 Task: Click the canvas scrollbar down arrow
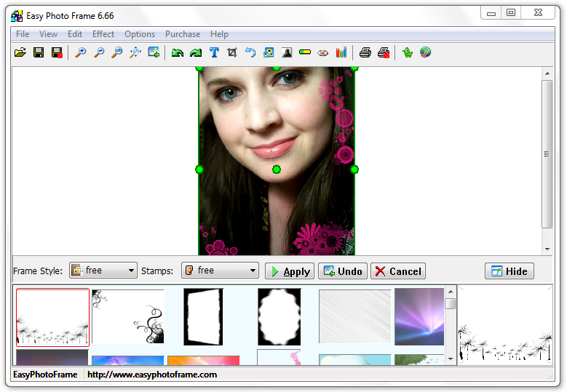pyautogui.click(x=547, y=249)
